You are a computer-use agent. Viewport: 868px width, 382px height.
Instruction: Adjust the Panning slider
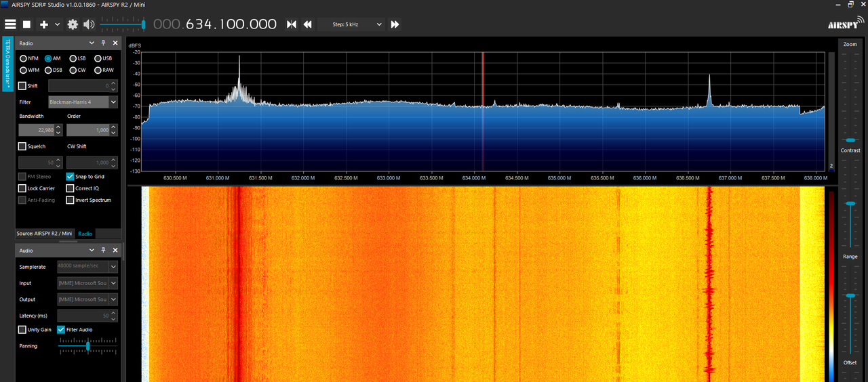87,346
